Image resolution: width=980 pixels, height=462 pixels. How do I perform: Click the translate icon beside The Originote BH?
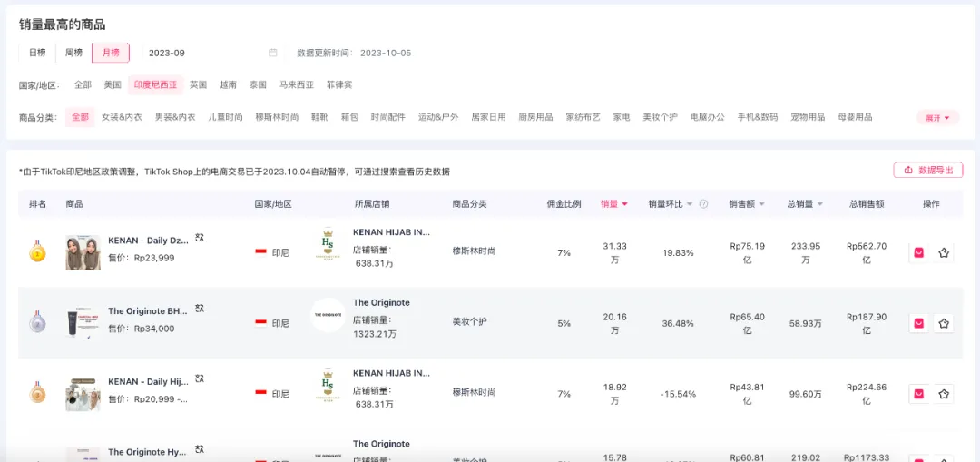200,309
